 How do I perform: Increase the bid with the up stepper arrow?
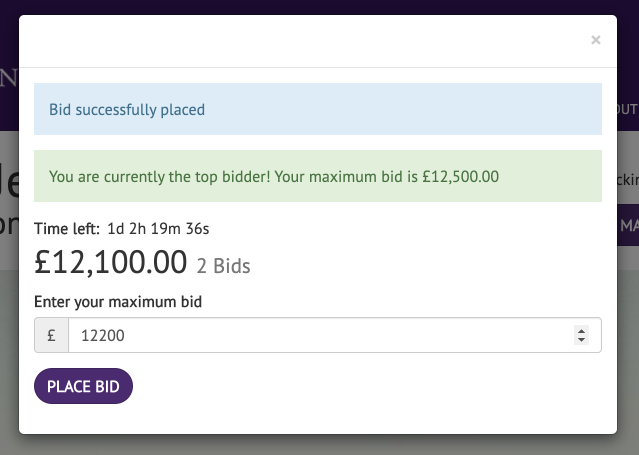click(x=582, y=331)
